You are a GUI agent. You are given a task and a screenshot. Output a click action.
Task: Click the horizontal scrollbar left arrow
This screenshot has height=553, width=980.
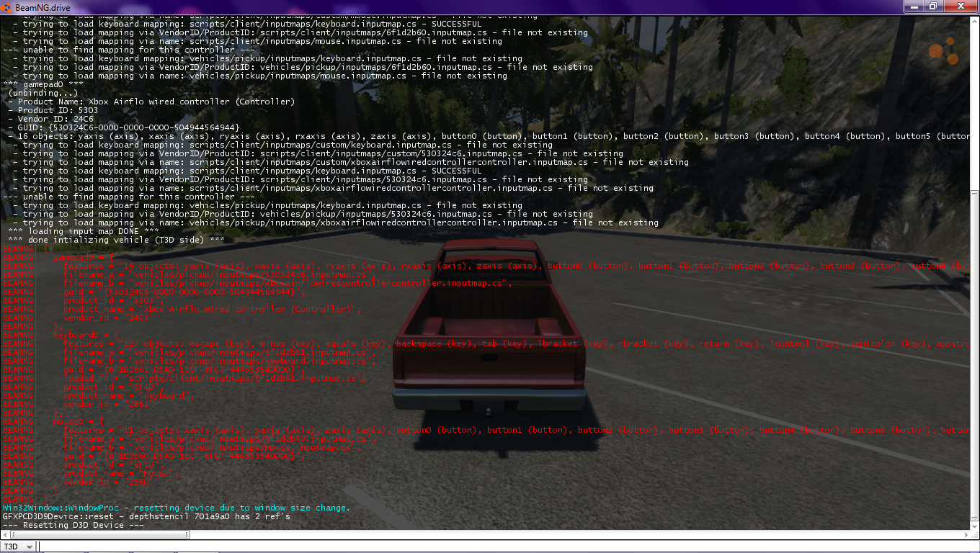[x=5, y=535]
